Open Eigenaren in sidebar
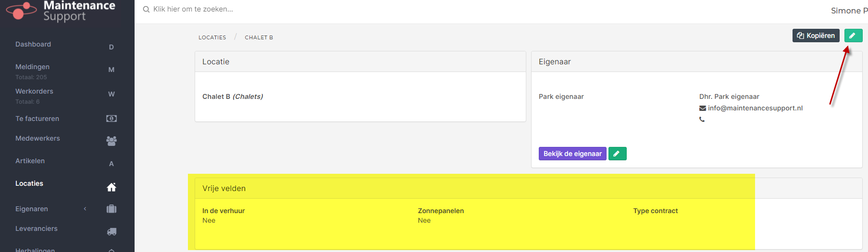The image size is (868, 252). pyautogui.click(x=32, y=209)
